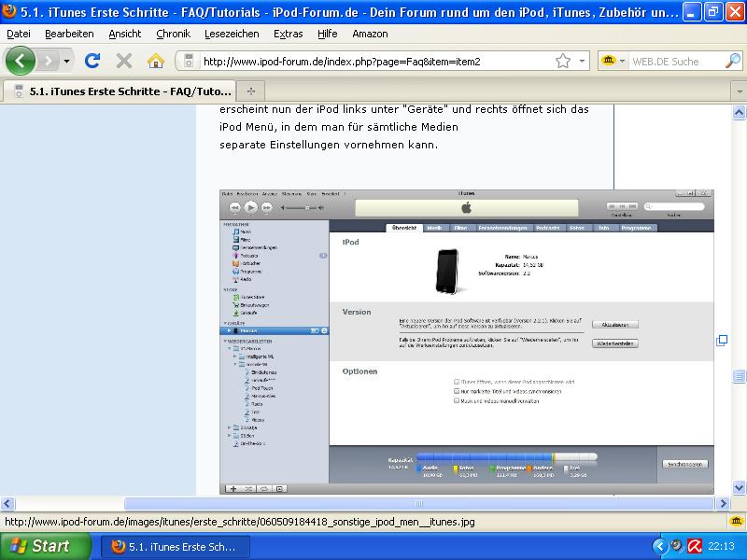Open the Datei menu
747x560 pixels.
(x=19, y=34)
